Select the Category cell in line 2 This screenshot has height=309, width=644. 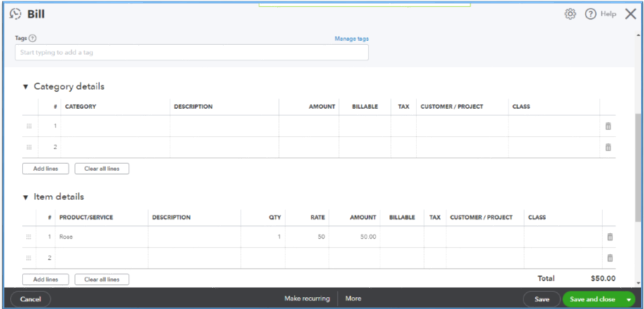[116, 147]
